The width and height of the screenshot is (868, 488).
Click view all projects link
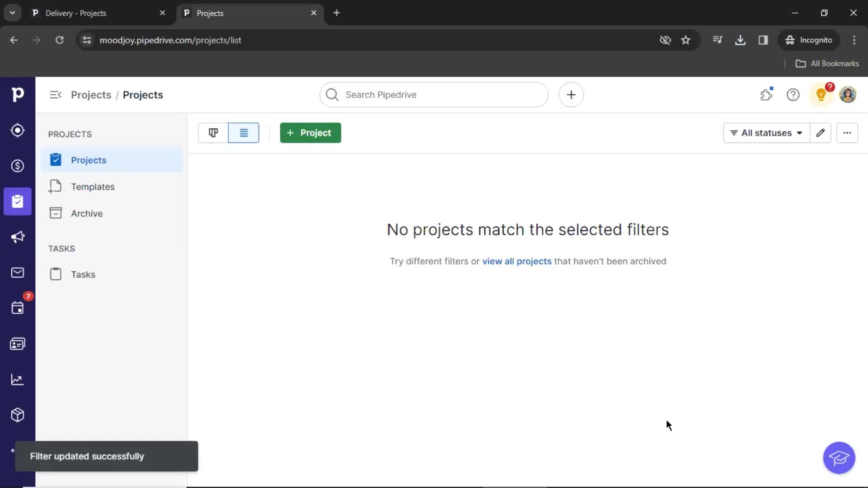point(517,261)
